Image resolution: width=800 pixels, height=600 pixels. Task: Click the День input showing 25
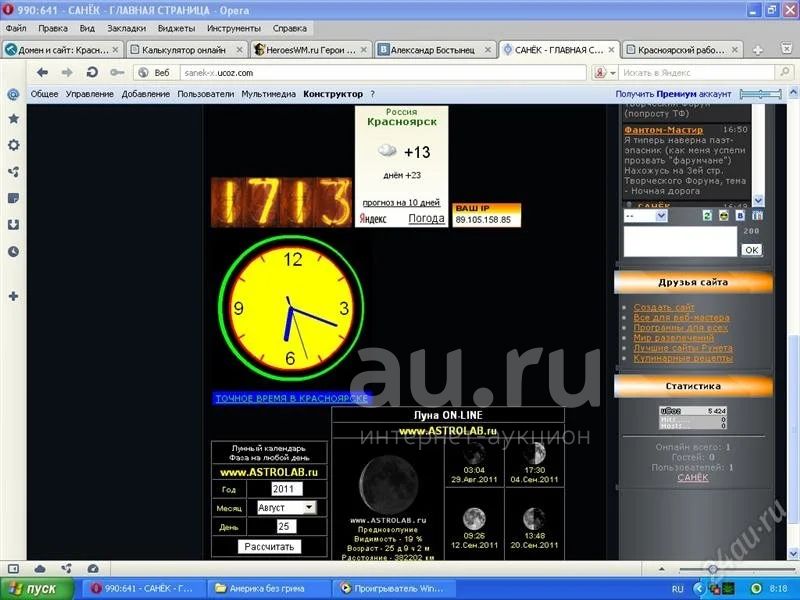tap(286, 527)
